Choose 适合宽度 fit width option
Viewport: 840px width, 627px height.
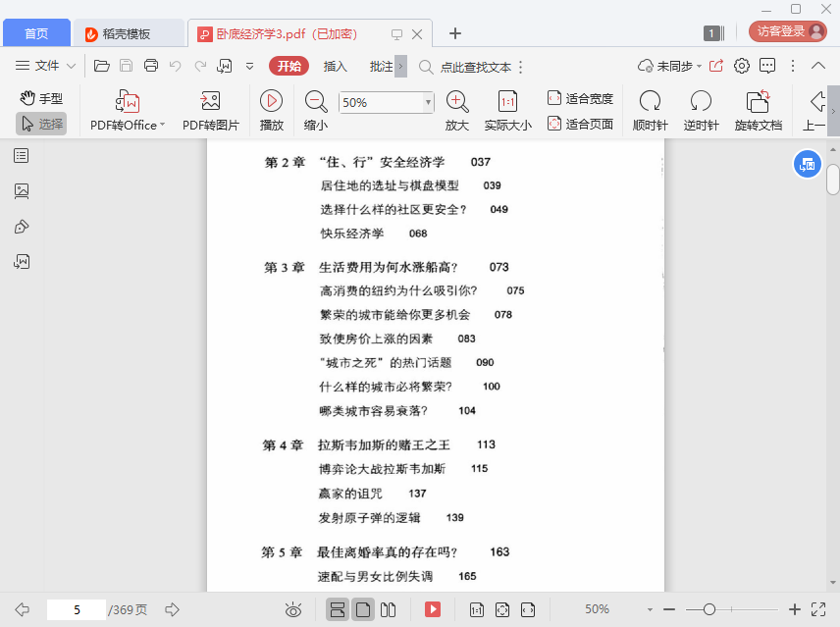580,98
